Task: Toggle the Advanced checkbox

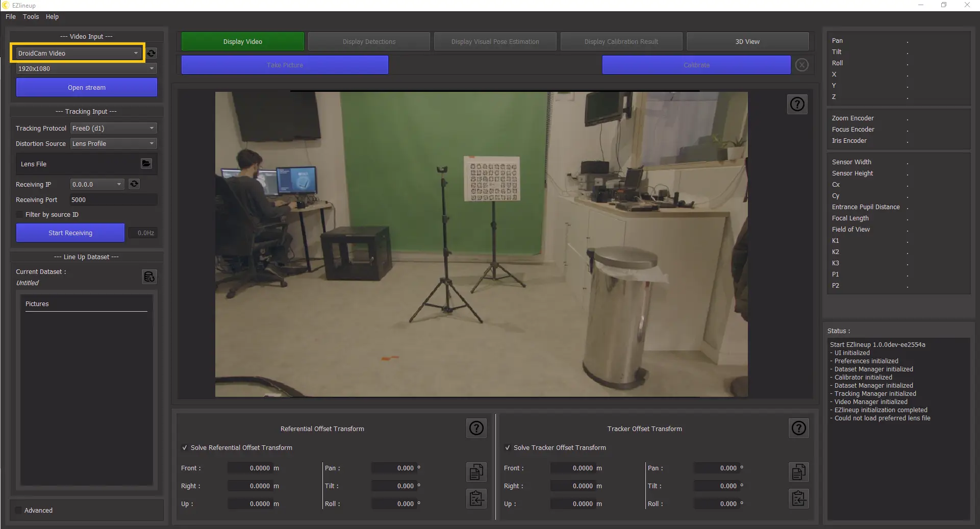Action: [19, 510]
